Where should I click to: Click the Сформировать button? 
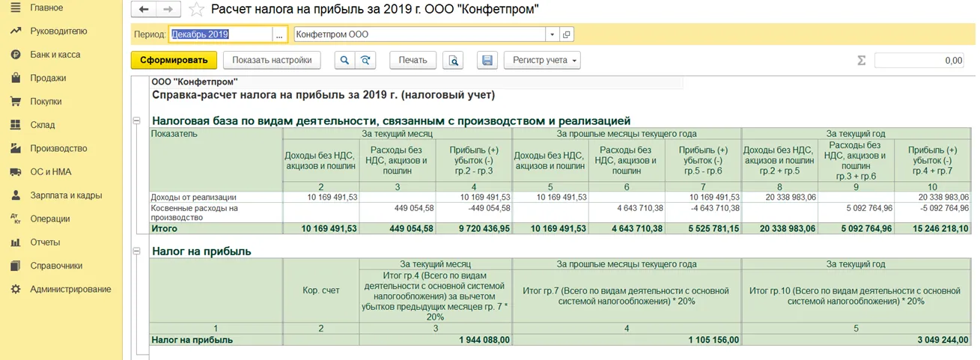coord(174,61)
